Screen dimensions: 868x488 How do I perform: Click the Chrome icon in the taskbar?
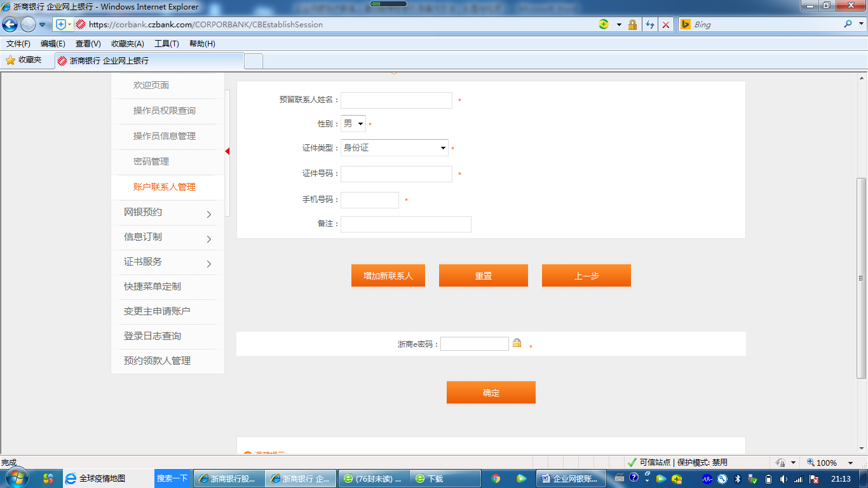(x=496, y=478)
